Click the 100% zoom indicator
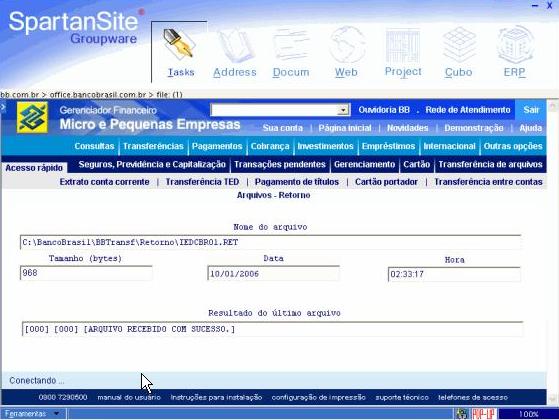 (528, 414)
